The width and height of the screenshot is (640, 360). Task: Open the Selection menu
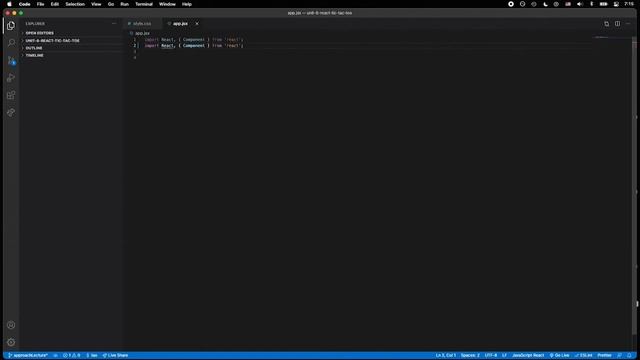(75, 4)
